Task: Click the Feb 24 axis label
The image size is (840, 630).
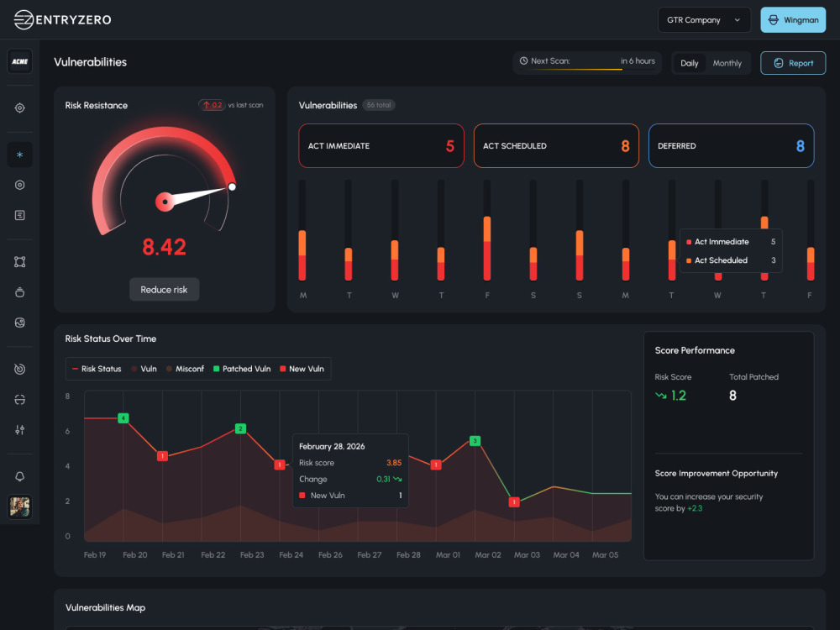Action: tap(291, 555)
